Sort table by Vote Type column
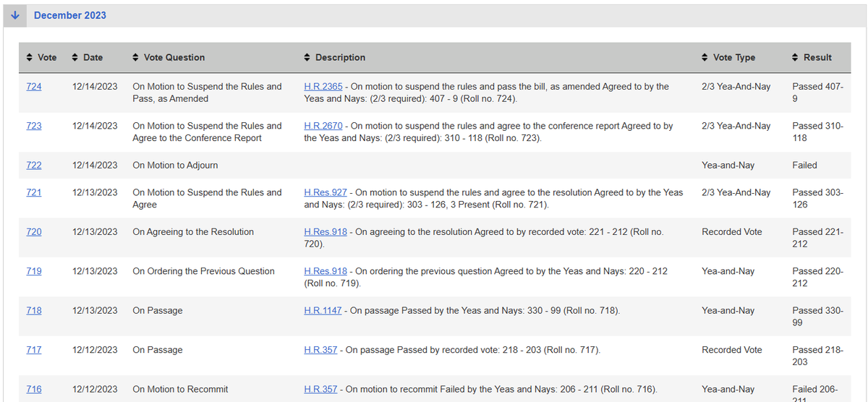This screenshot has height=402, width=868. click(x=728, y=57)
